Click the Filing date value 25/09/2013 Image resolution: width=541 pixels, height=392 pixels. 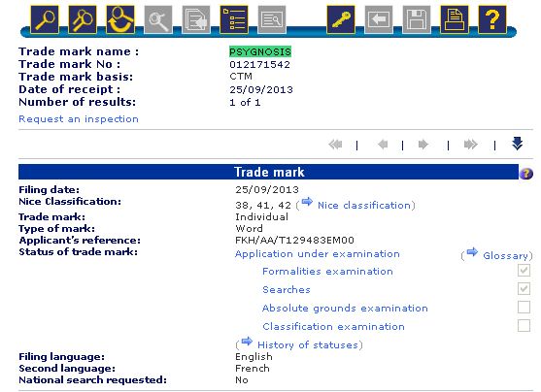[267, 189]
